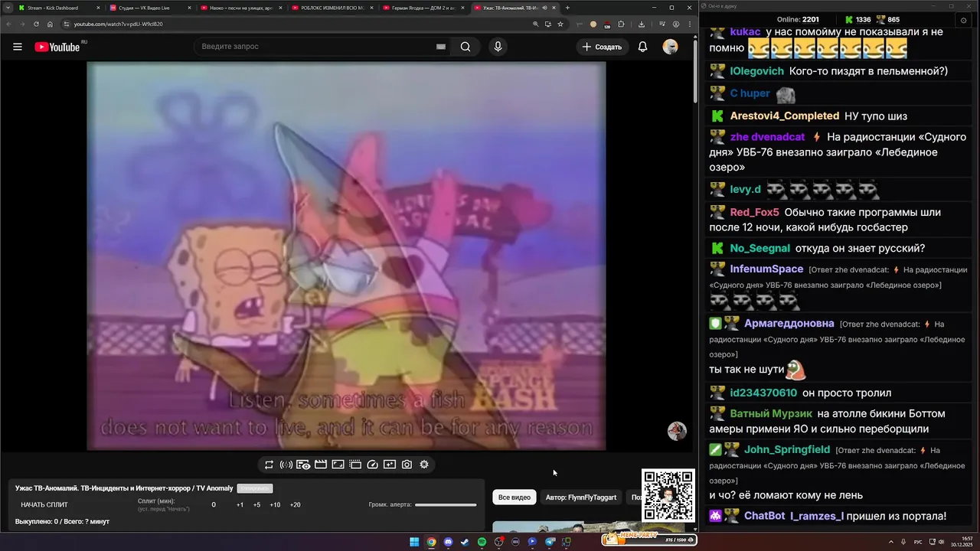The image size is (980, 551).
Task: Open YouTube notifications bell
Action: [x=643, y=47]
